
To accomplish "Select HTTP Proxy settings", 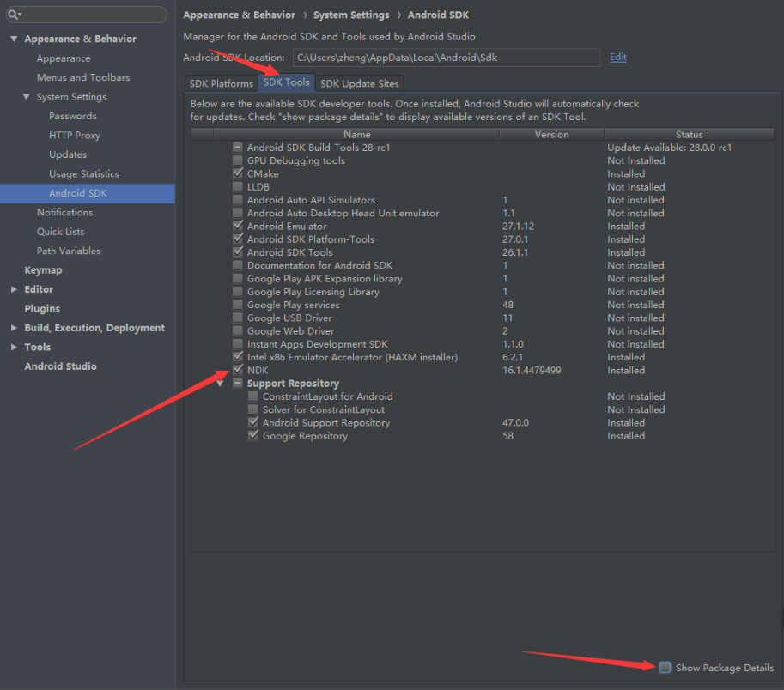I will click(75, 136).
